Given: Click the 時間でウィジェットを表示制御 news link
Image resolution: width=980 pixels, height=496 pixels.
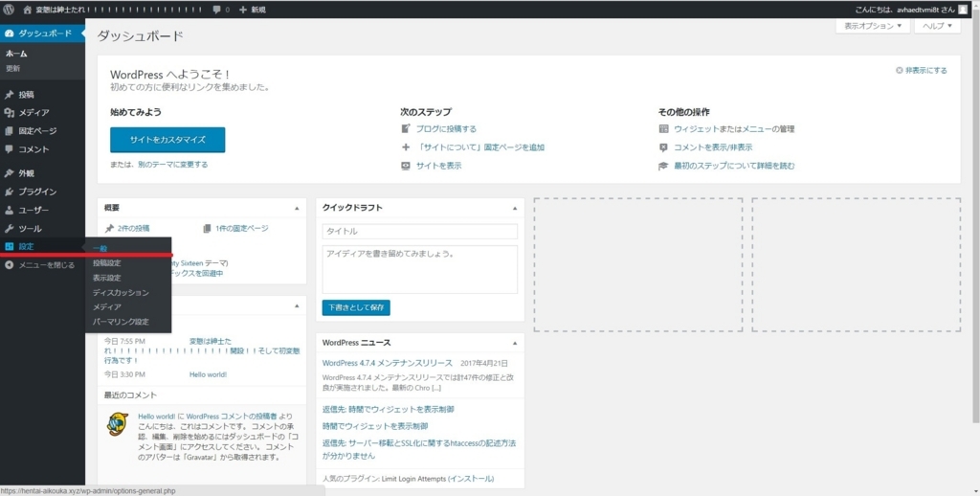Looking at the screenshot, I should pos(375,426).
